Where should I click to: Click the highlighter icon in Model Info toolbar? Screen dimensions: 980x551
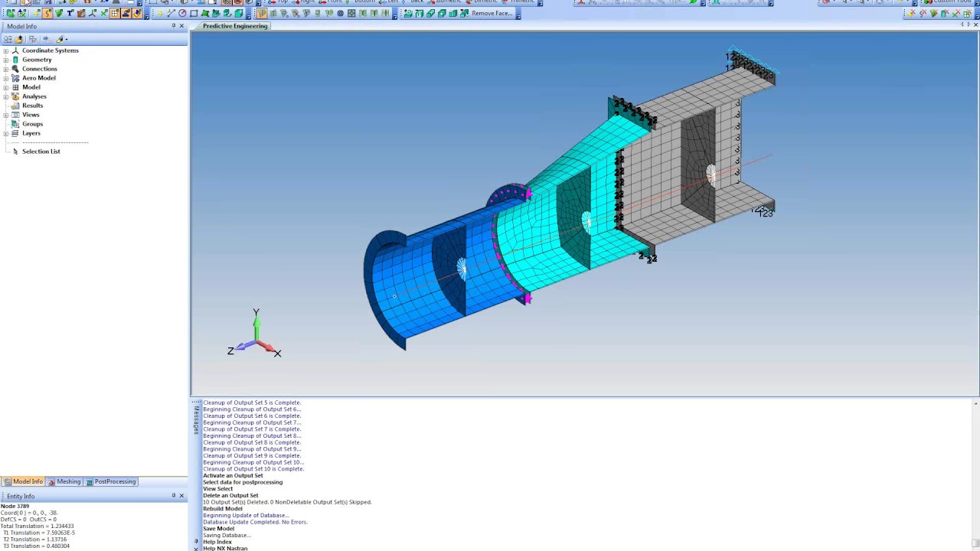59,39
